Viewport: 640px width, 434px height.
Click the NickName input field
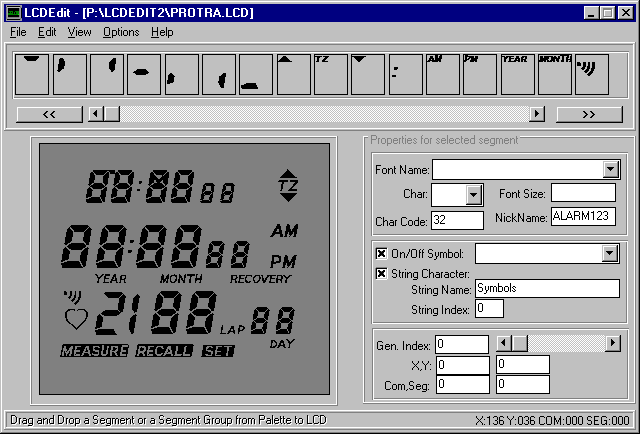click(583, 217)
